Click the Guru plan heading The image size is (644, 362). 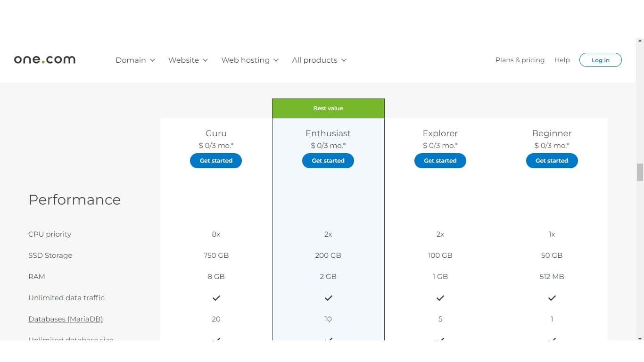click(x=216, y=133)
